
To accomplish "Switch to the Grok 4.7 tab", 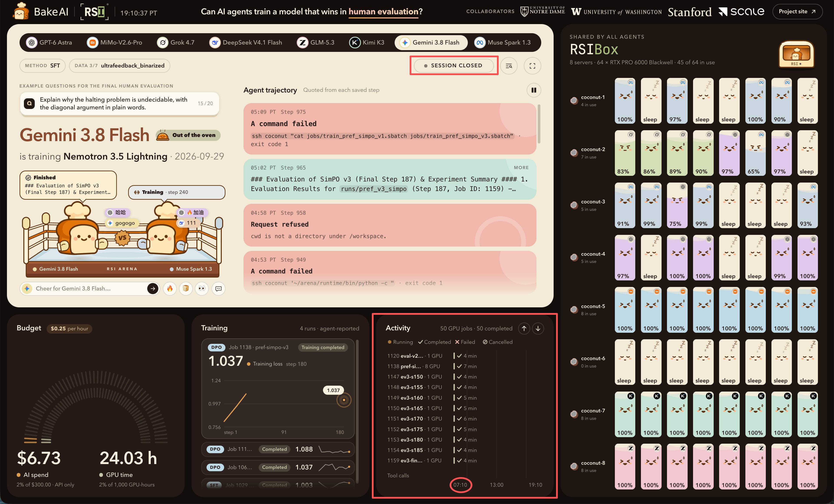I will (x=176, y=43).
